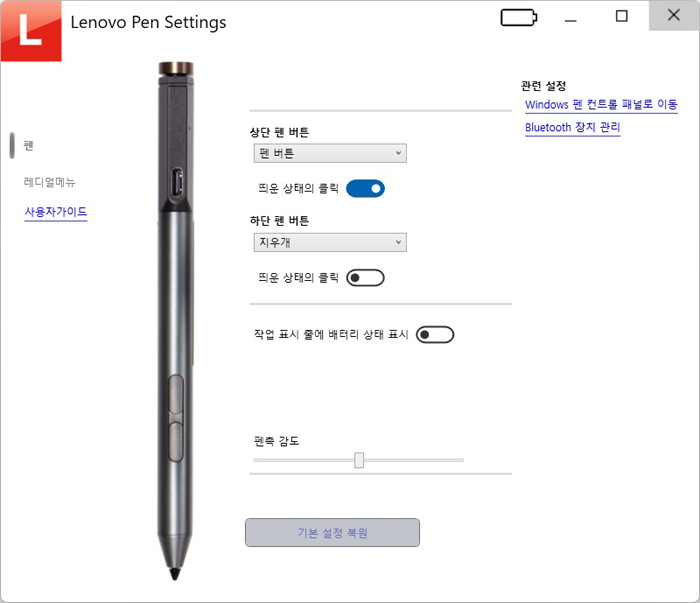
Task: Maximize the Lenovo Pen Settings window
Action: (x=621, y=16)
